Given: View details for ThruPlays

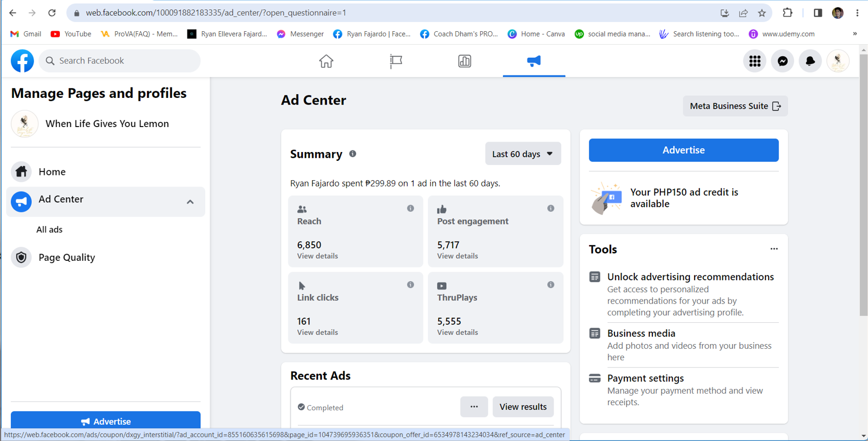Looking at the screenshot, I should coord(458,333).
